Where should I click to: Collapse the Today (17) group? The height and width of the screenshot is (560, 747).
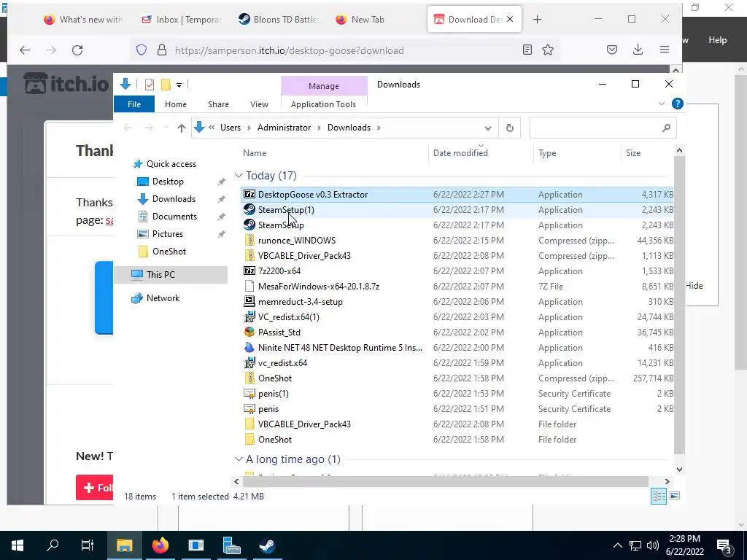click(x=239, y=175)
